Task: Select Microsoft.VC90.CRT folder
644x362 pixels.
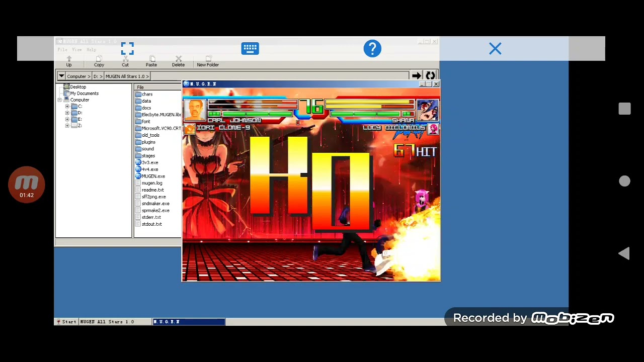Action: tap(158, 128)
